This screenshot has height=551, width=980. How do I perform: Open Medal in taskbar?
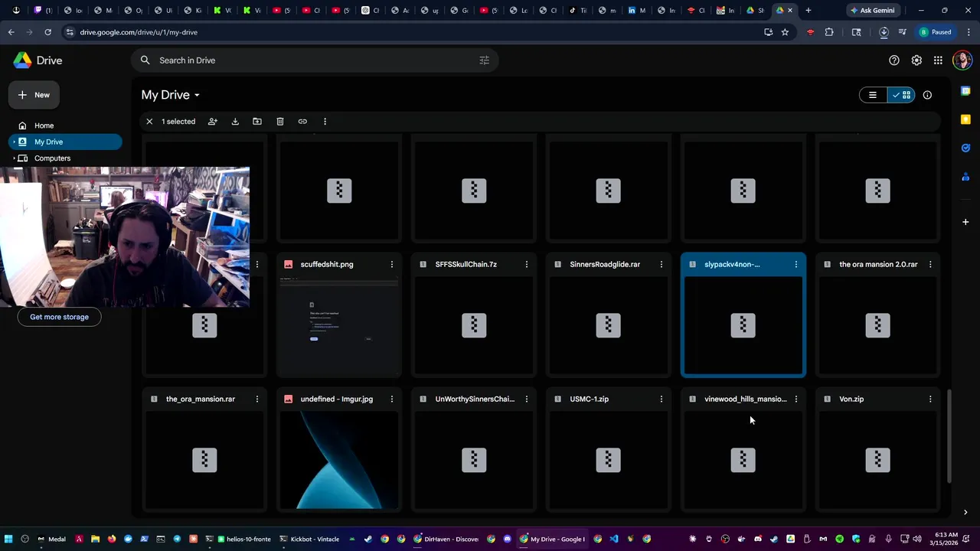click(51, 539)
